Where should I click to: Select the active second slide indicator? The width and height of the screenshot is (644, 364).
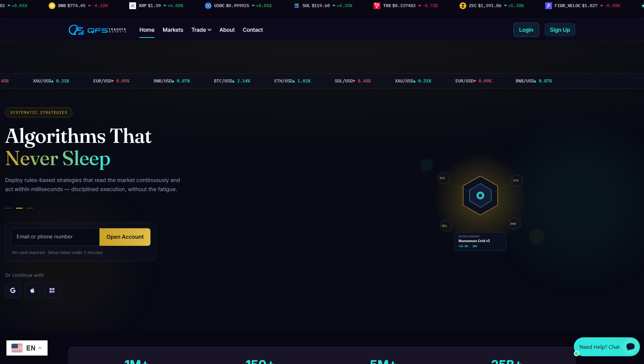click(19, 208)
